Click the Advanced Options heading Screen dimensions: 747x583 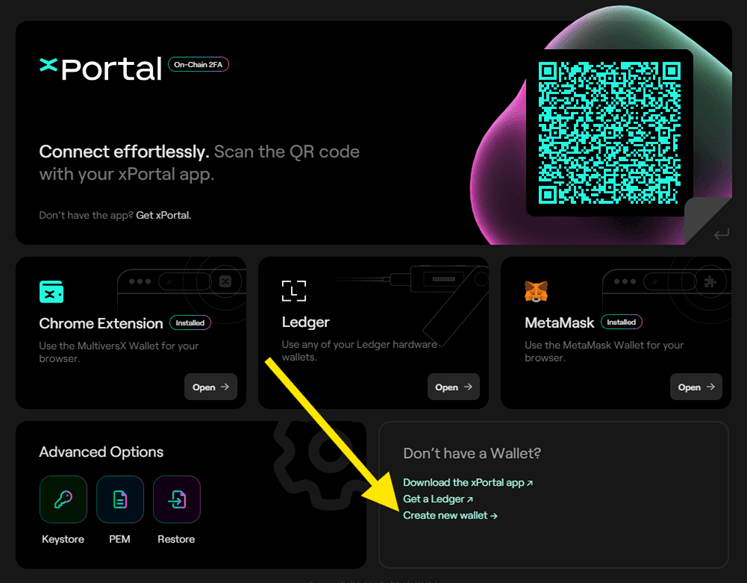pyautogui.click(x=101, y=452)
